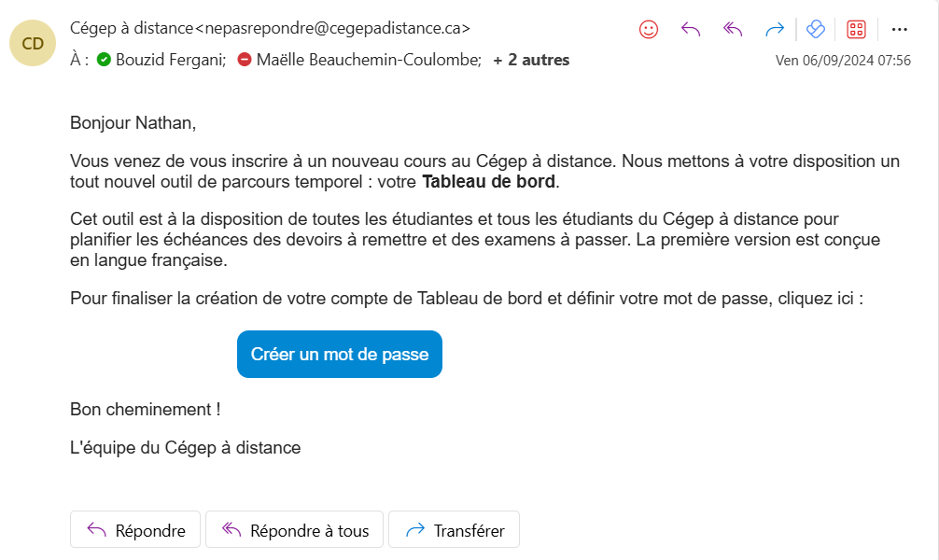The image size is (939, 560).
Task: Click Bouzid Fergani's green presence icon
Action: (x=104, y=60)
